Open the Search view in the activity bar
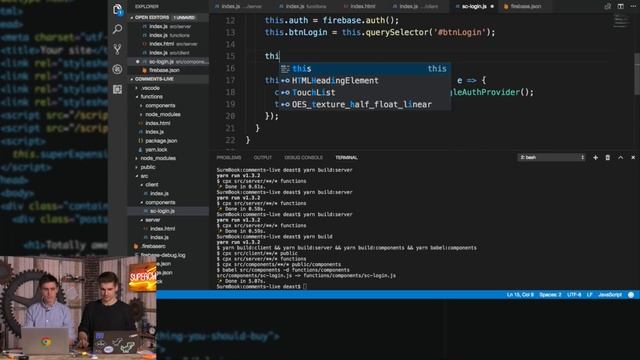This screenshot has width=640, height=360. pos(118,29)
